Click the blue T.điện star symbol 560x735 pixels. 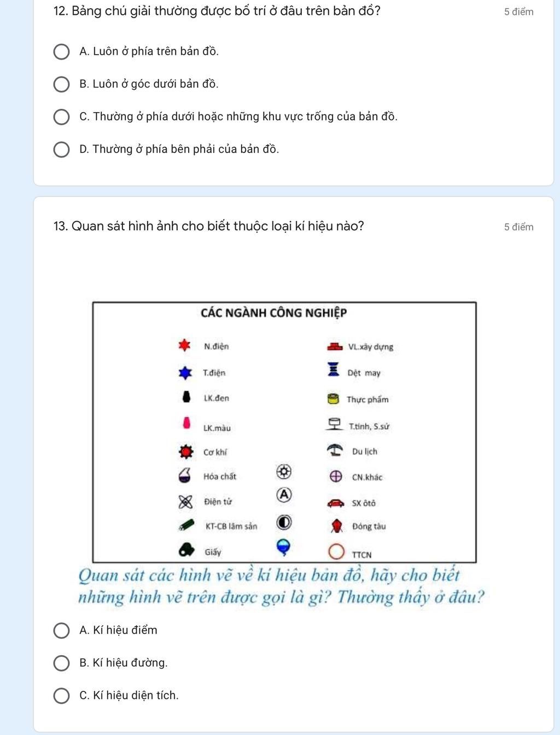(x=185, y=373)
